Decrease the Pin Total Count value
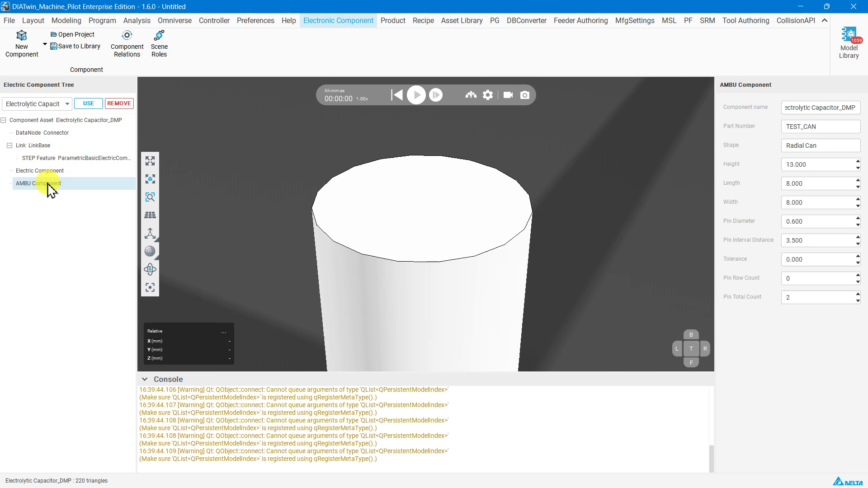This screenshot has width=868, height=488. [858, 300]
